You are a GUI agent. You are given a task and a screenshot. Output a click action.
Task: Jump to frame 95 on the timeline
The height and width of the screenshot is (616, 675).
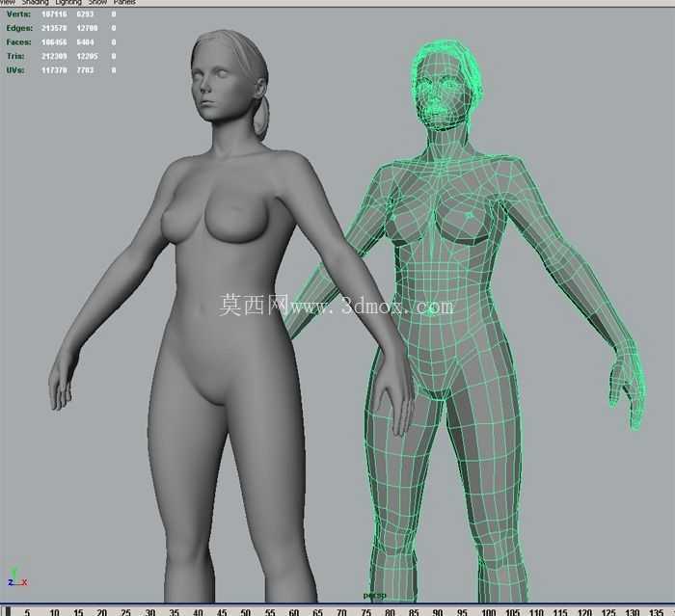click(x=462, y=612)
